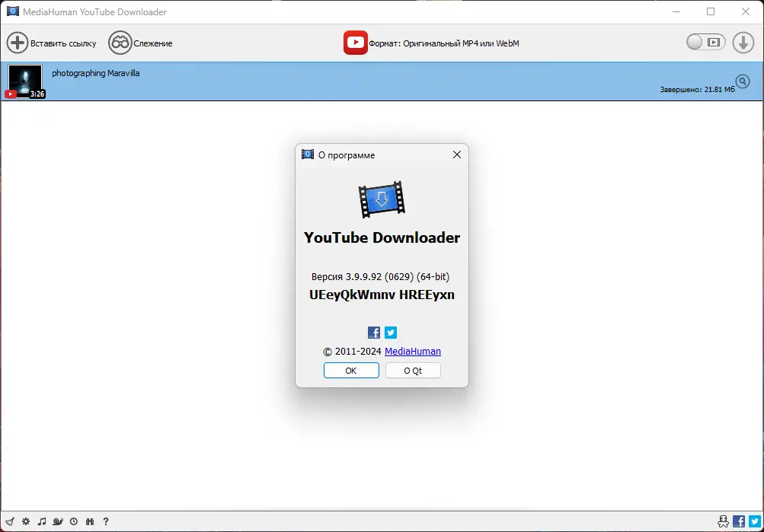764x532 pixels.
Task: Open Twitter icon in status bar
Action: coord(755,521)
